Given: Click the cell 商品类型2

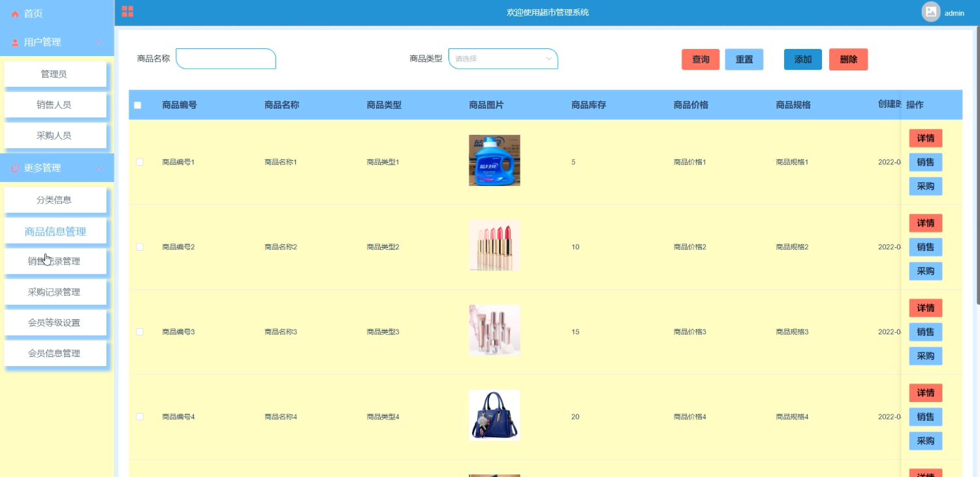Looking at the screenshot, I should [x=383, y=247].
